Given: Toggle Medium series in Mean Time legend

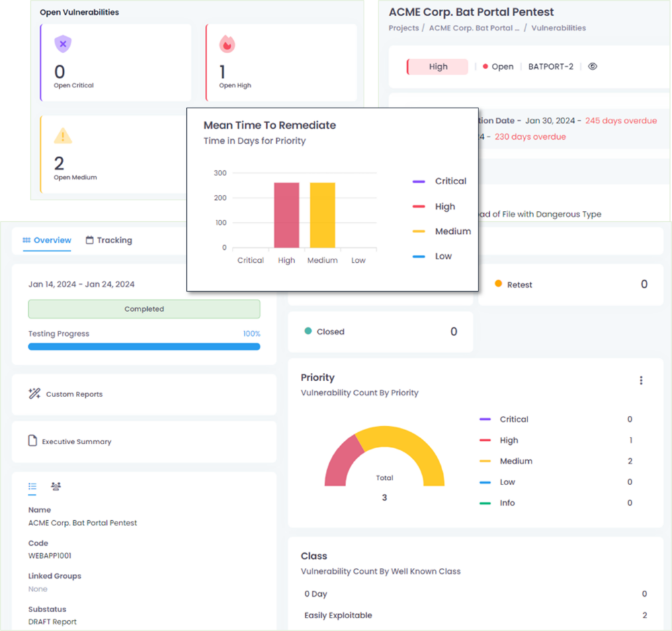Looking at the screenshot, I should click(x=442, y=231).
